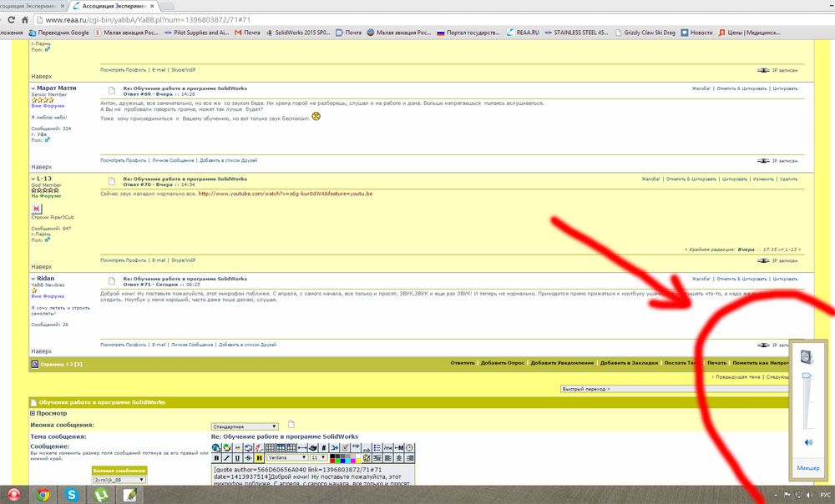This screenshot has height=504, width=835.
Task: Apply strikethrough formatting in editor toolbar
Action: coord(248,458)
